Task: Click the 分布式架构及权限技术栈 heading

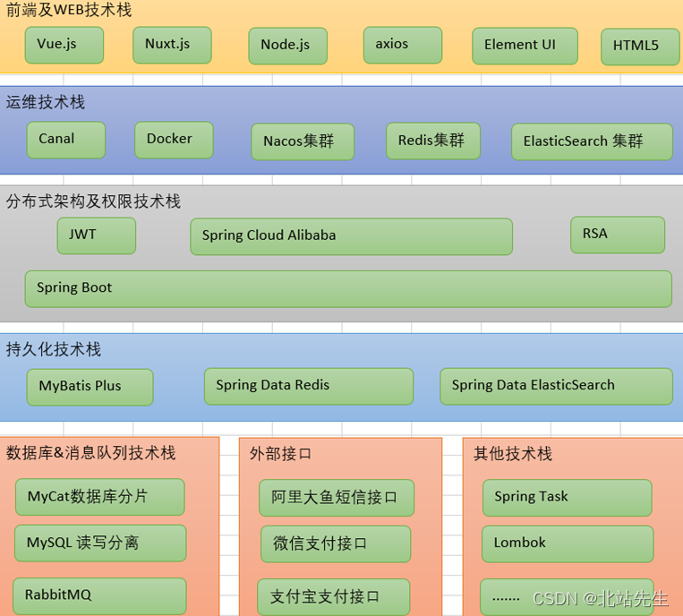Action: pyautogui.click(x=93, y=201)
